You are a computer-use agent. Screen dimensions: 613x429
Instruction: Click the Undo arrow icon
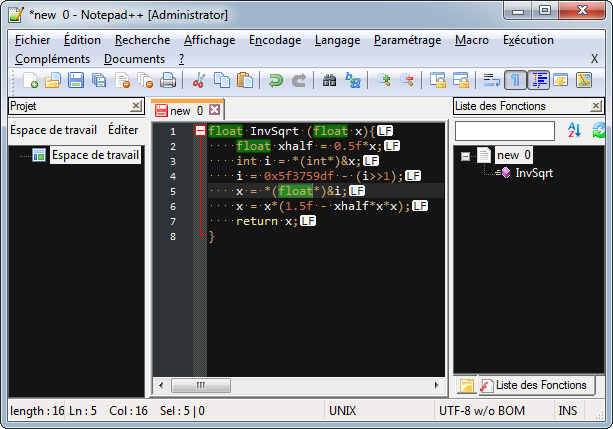point(275,80)
